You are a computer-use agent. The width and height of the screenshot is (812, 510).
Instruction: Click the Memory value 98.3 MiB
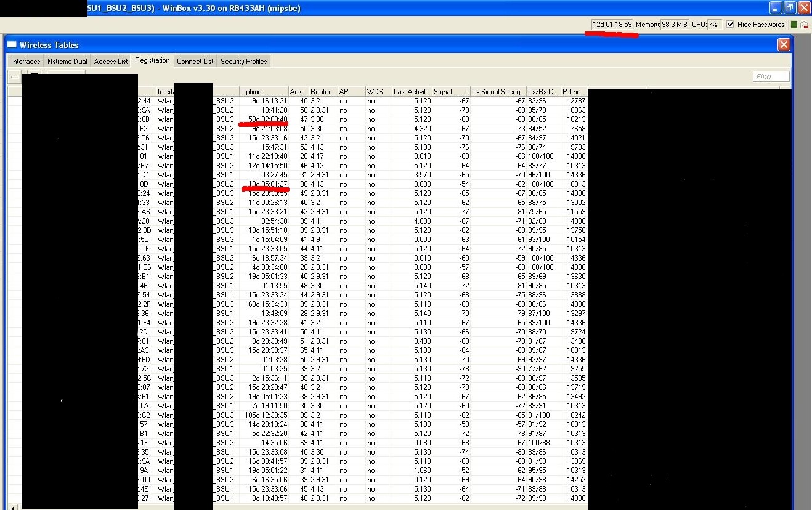click(x=675, y=25)
